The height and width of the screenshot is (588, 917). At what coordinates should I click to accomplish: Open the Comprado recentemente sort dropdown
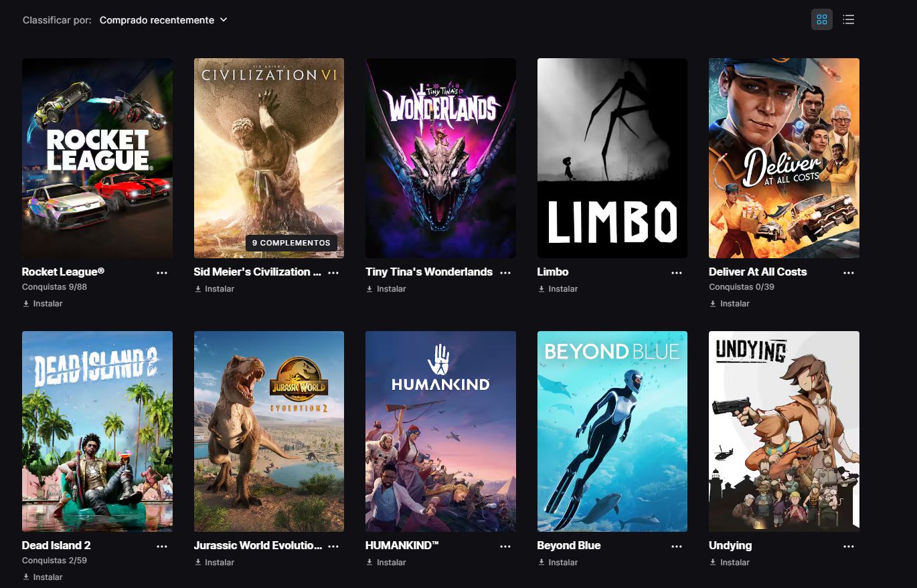coord(163,20)
